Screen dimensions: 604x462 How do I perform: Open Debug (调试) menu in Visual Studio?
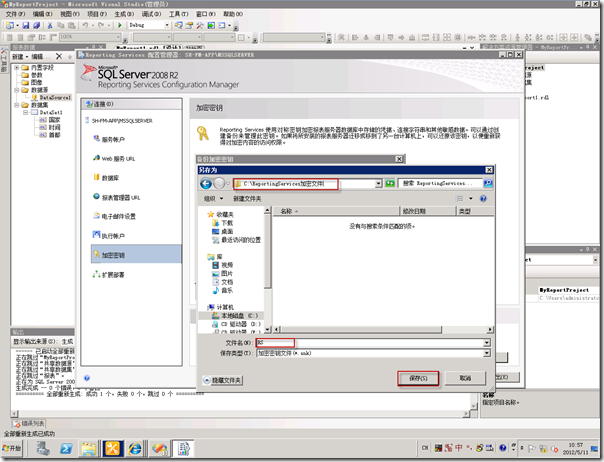point(151,14)
